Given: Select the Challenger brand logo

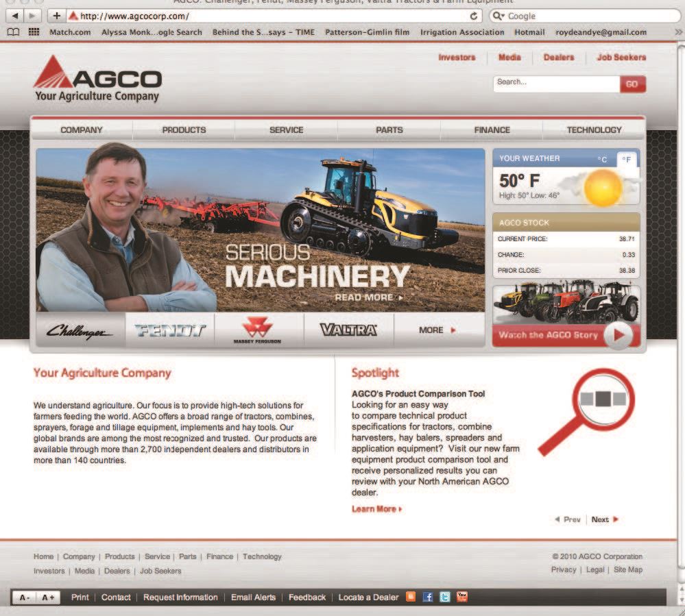Looking at the screenshot, I should (80, 330).
